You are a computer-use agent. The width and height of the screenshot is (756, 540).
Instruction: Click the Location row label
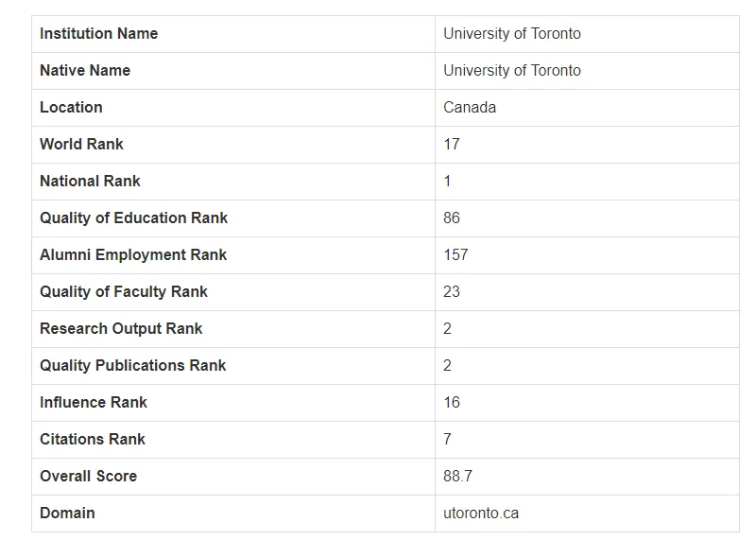72,107
